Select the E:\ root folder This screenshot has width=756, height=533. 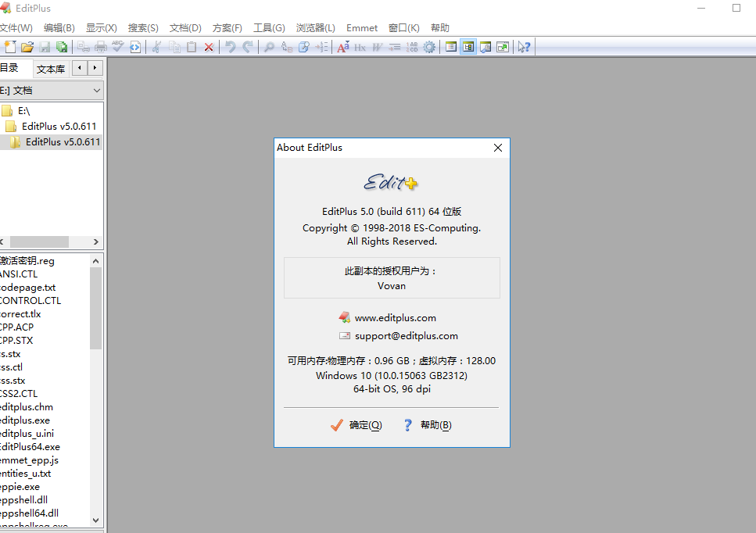tap(23, 111)
